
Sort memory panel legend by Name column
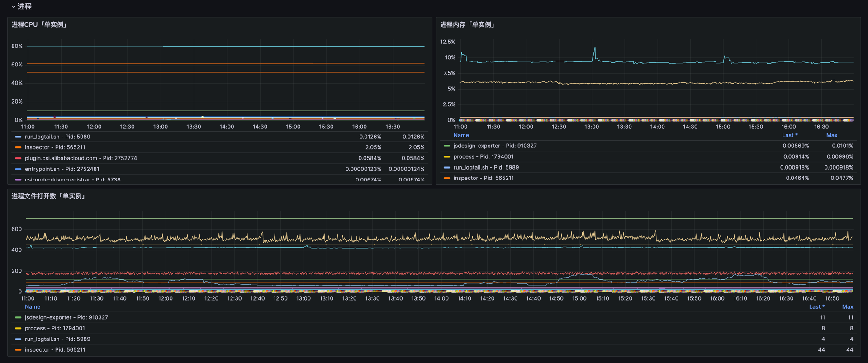461,135
